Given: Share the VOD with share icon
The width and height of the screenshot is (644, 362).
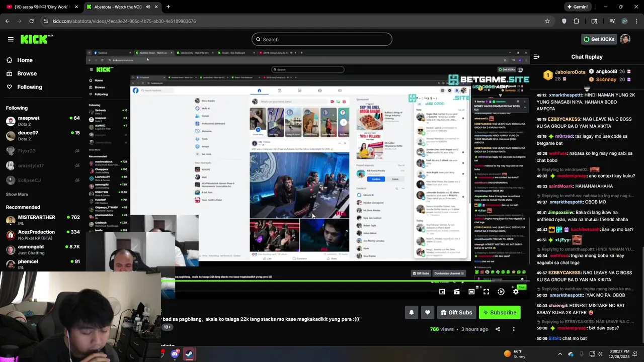Looking at the screenshot, I should pos(498,329).
